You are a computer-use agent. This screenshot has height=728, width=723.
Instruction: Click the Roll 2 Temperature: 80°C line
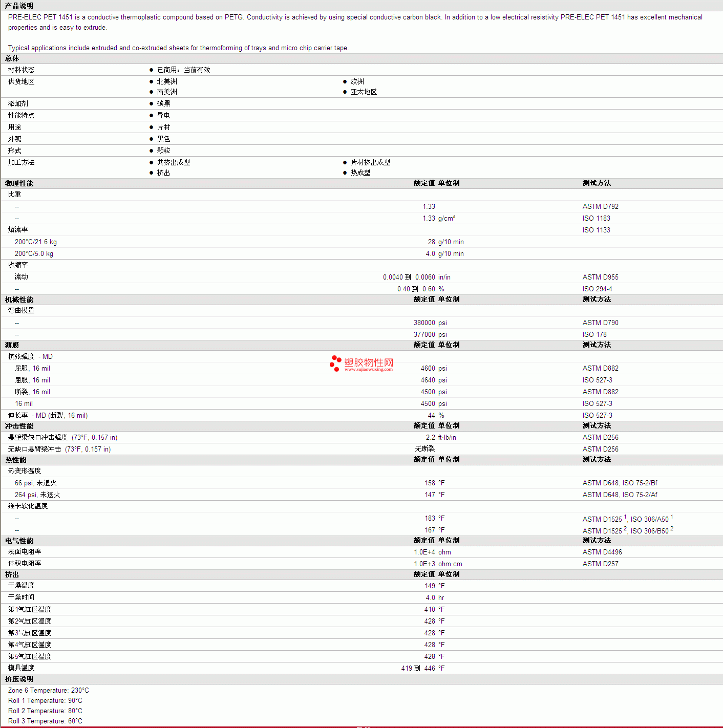(x=45, y=711)
